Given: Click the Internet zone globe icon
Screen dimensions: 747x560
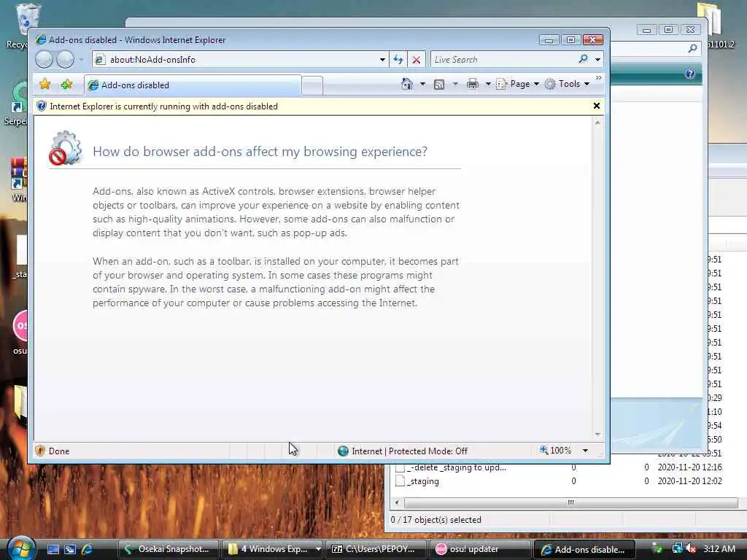Looking at the screenshot, I should (x=343, y=451).
